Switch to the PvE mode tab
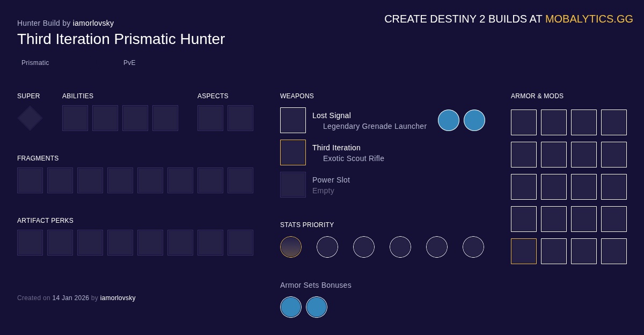644x335 pixels. click(129, 63)
